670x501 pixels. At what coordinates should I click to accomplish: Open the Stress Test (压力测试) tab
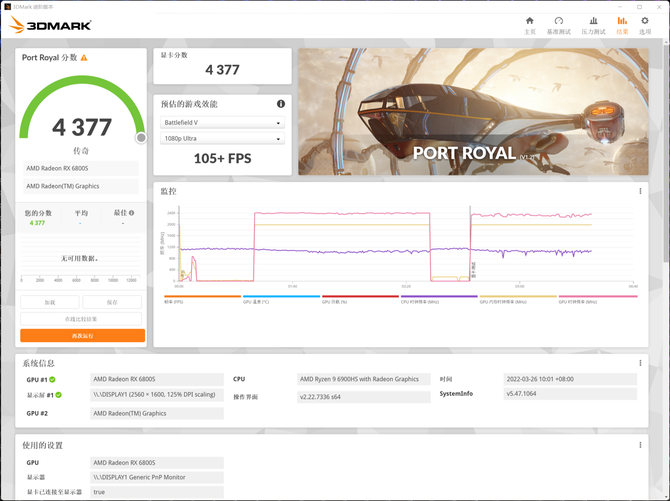coord(591,25)
